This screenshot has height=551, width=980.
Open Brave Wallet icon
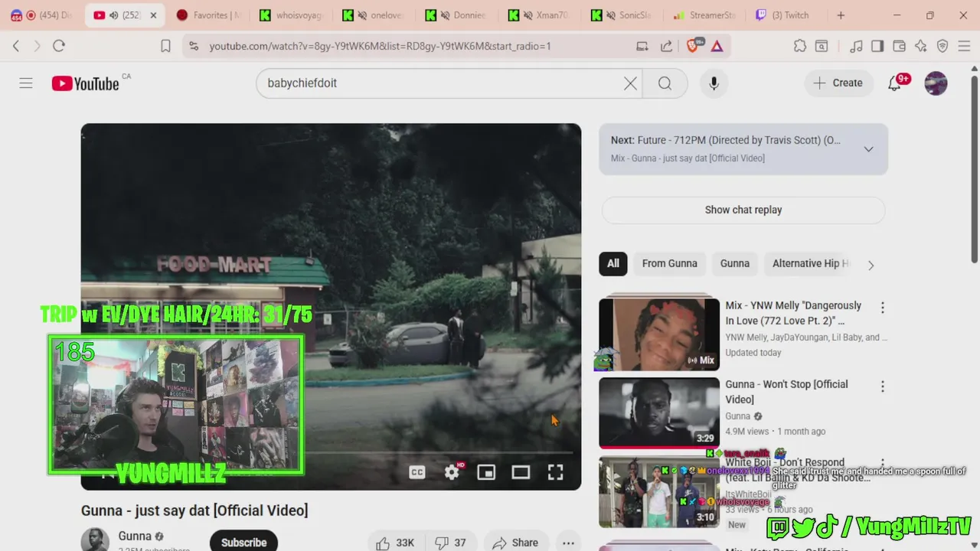pos(900,46)
